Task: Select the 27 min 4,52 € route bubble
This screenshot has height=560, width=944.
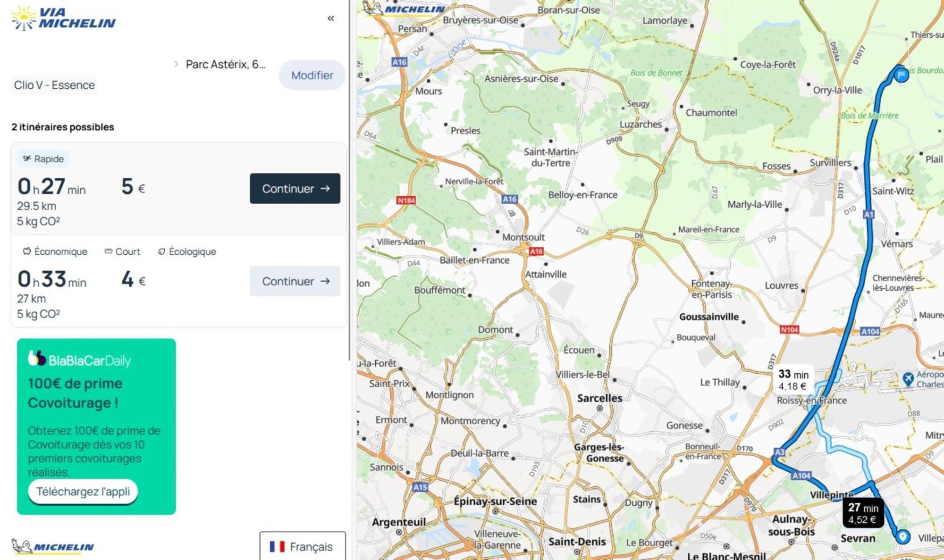Action: [x=863, y=513]
